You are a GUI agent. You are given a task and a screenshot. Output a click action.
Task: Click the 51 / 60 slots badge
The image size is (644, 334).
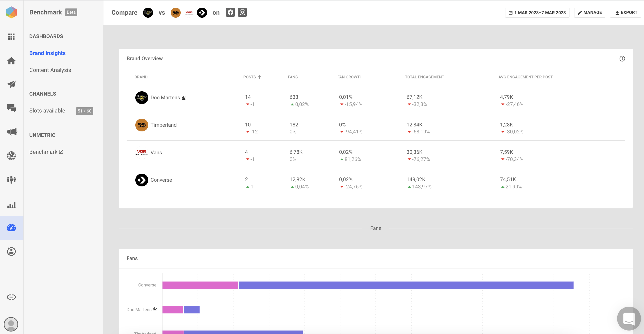(84, 111)
